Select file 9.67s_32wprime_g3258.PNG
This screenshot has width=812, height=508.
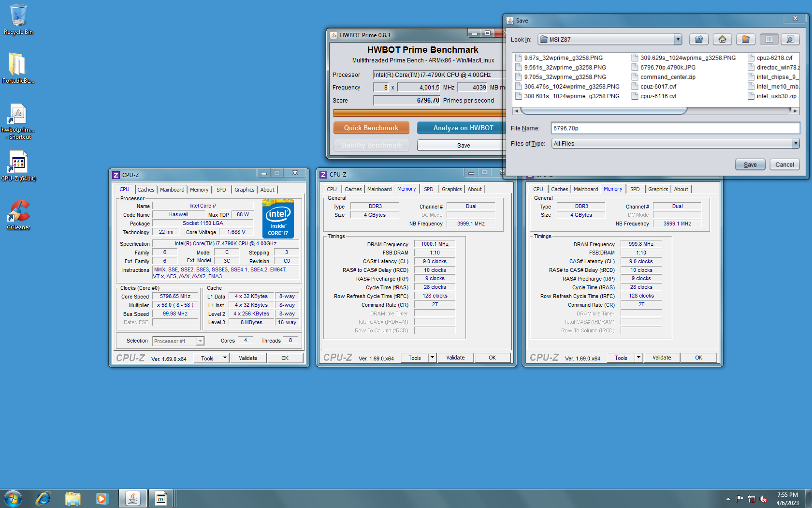tap(559, 58)
